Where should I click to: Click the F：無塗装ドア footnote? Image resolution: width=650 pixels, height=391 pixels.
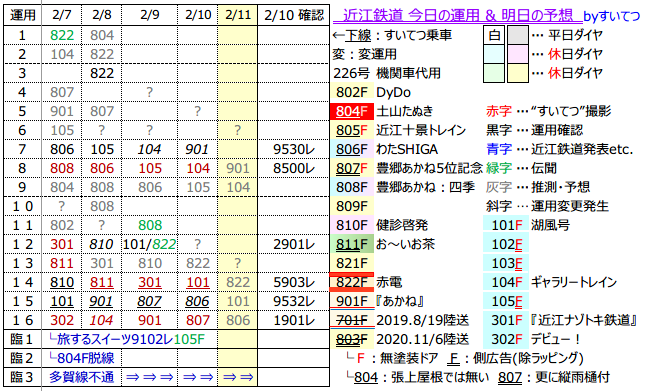(392, 358)
